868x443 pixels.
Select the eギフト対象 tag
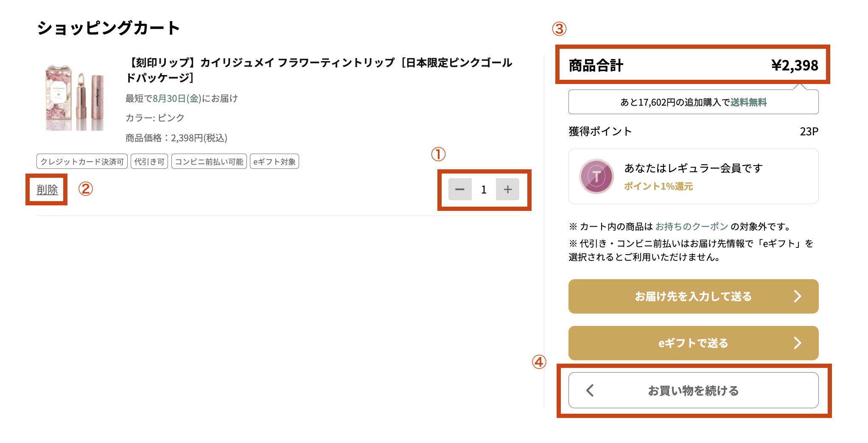274,161
